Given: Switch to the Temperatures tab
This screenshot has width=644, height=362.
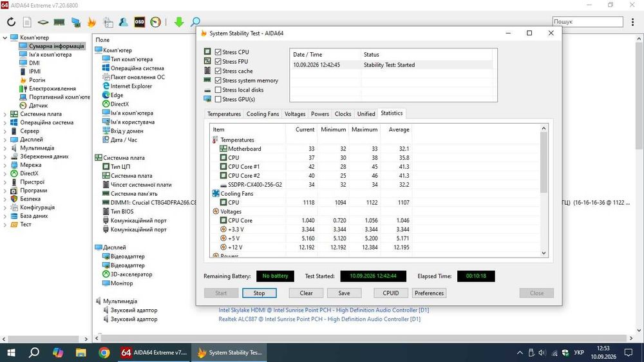Looking at the screenshot, I should 224,114.
